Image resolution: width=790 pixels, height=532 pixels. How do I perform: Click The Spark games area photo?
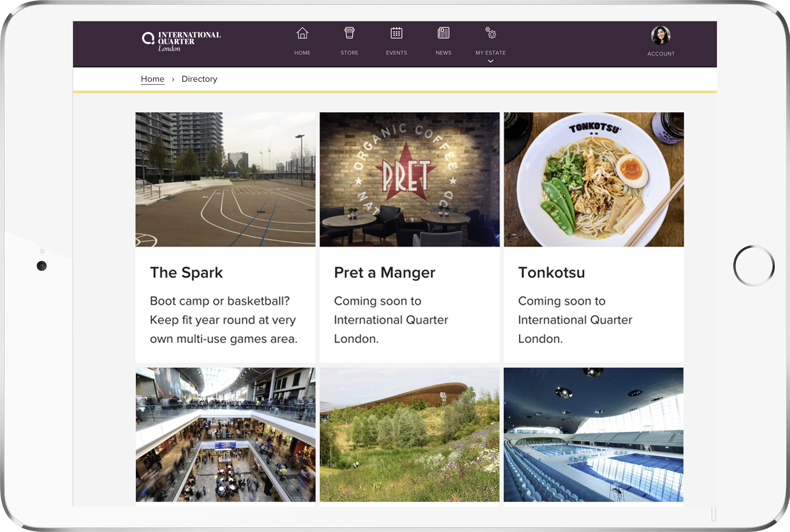pyautogui.click(x=225, y=179)
